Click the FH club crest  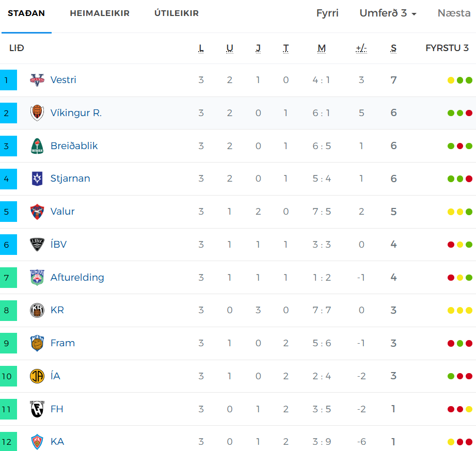click(x=37, y=409)
